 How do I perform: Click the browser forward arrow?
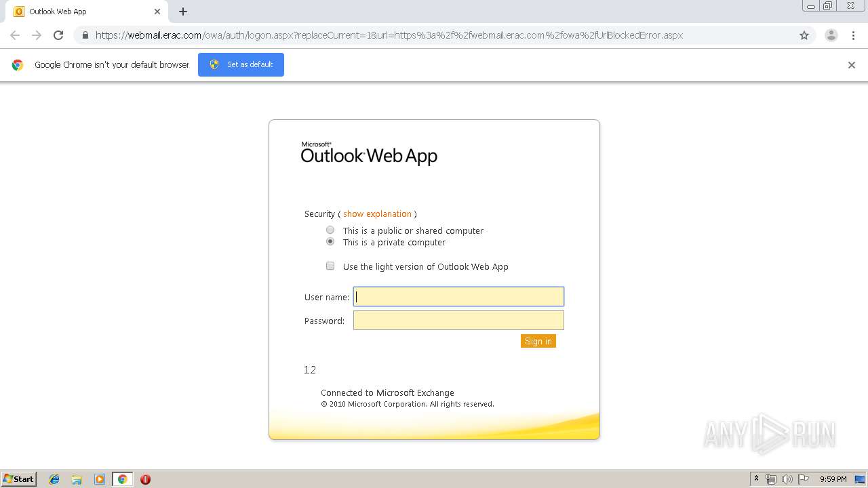37,35
